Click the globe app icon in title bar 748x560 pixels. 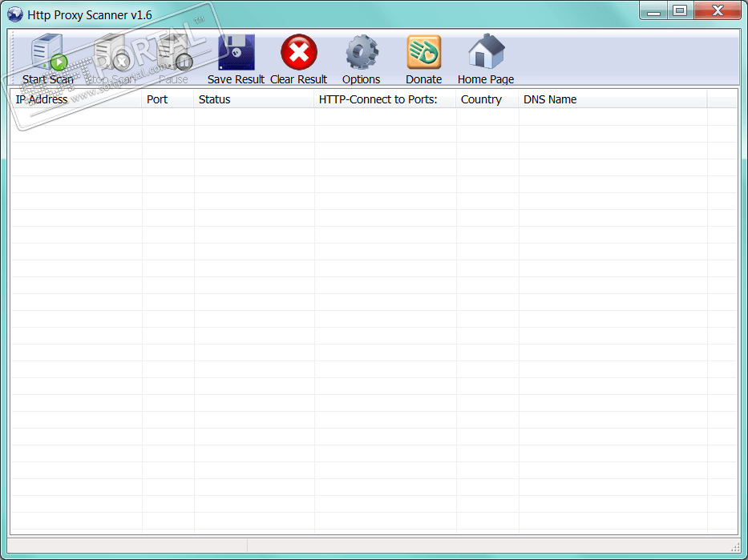tap(15, 14)
